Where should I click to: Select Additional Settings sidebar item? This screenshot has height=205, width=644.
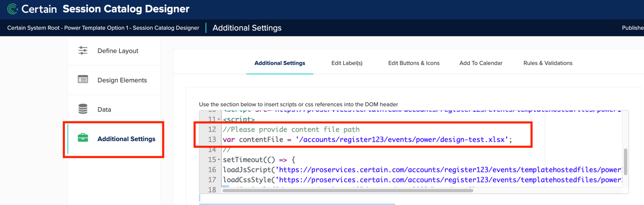coord(114,139)
